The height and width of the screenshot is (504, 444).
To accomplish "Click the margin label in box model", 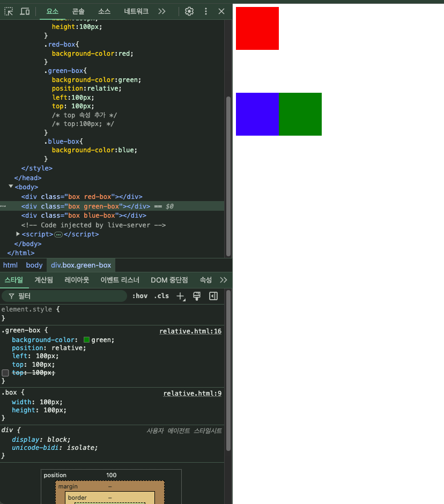I will pos(68,487).
